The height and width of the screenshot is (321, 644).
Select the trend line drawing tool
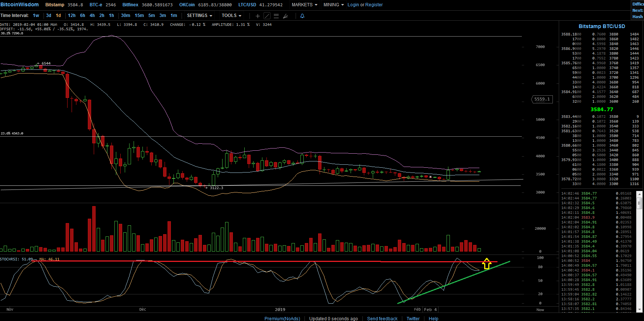click(267, 16)
